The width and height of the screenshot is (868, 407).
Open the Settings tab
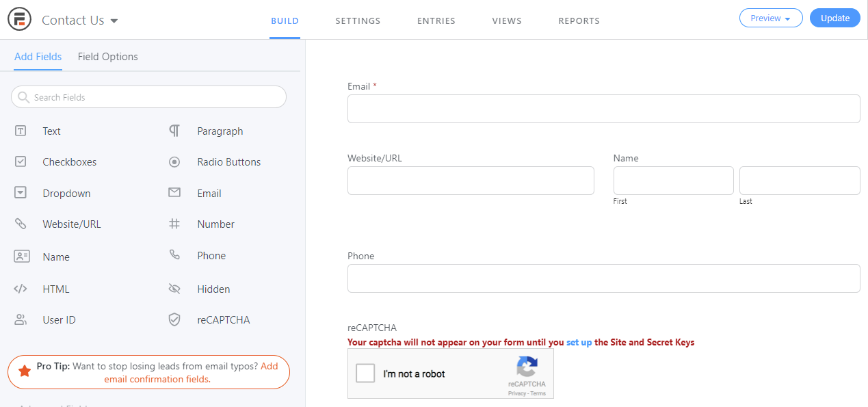coord(358,21)
